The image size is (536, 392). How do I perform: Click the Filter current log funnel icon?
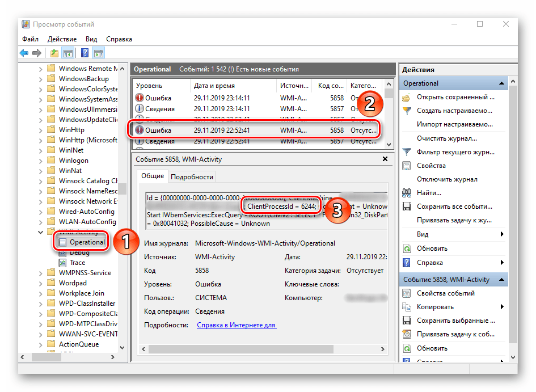[407, 152]
